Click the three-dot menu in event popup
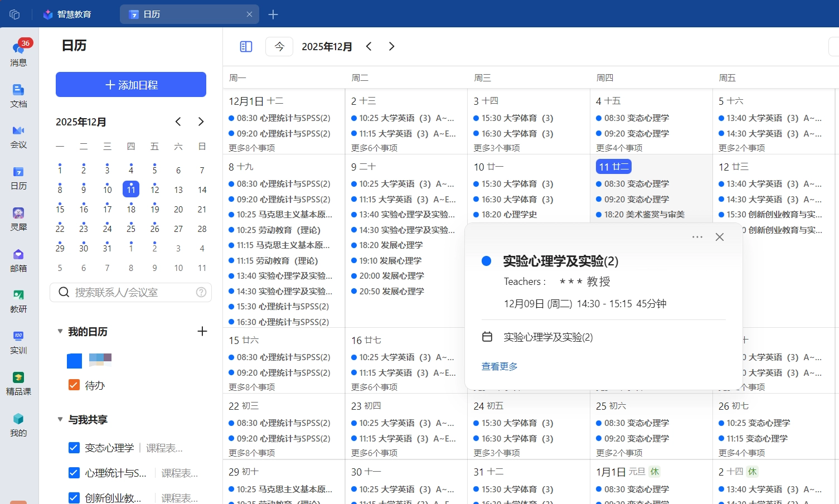This screenshot has width=839, height=504. (x=697, y=237)
